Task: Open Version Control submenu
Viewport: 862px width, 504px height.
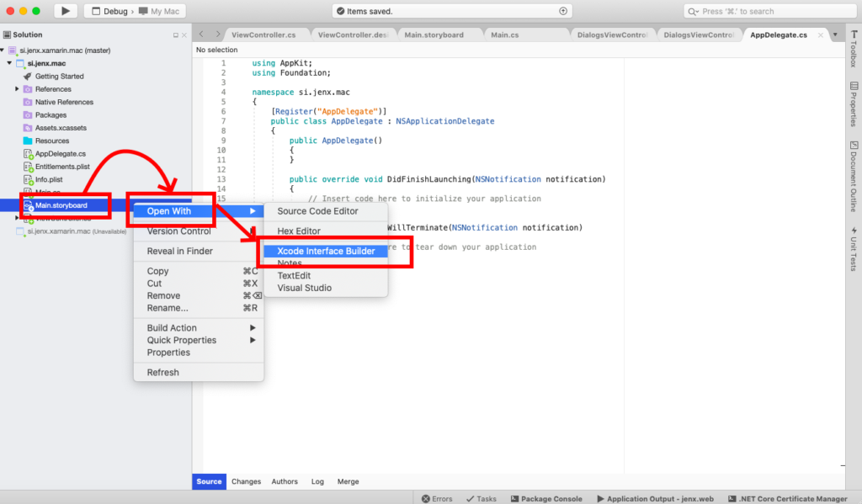Action: [199, 231]
